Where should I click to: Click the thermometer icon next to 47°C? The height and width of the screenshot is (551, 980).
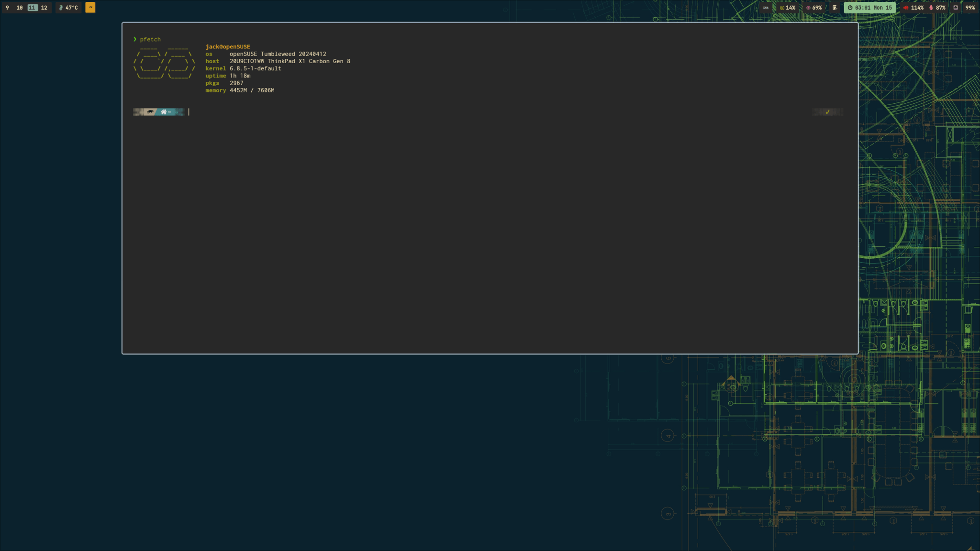point(61,8)
